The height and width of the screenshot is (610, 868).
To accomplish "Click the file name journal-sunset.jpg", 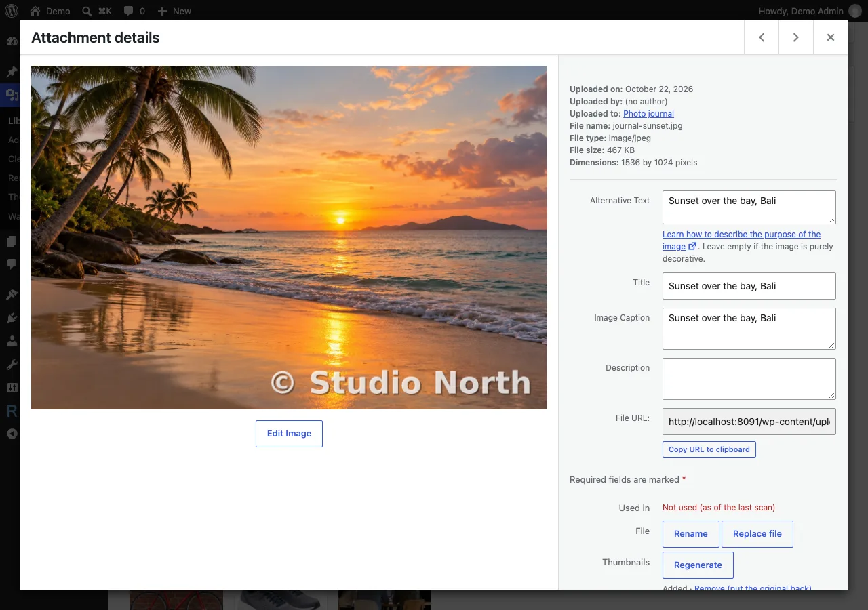I will click(x=647, y=126).
